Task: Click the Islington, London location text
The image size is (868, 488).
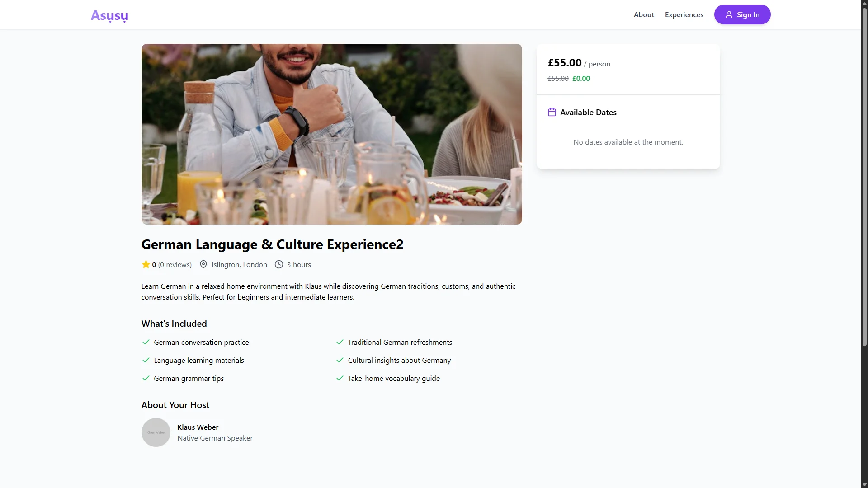Action: pos(239,264)
